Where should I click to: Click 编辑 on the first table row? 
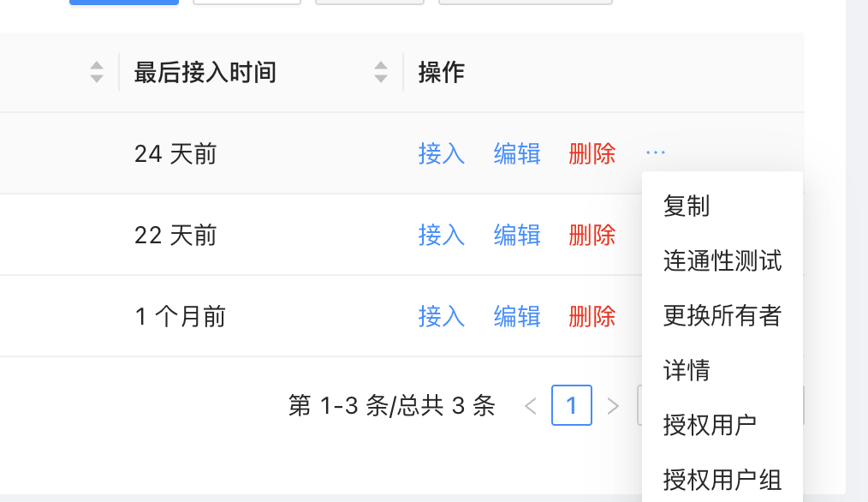coord(517,153)
